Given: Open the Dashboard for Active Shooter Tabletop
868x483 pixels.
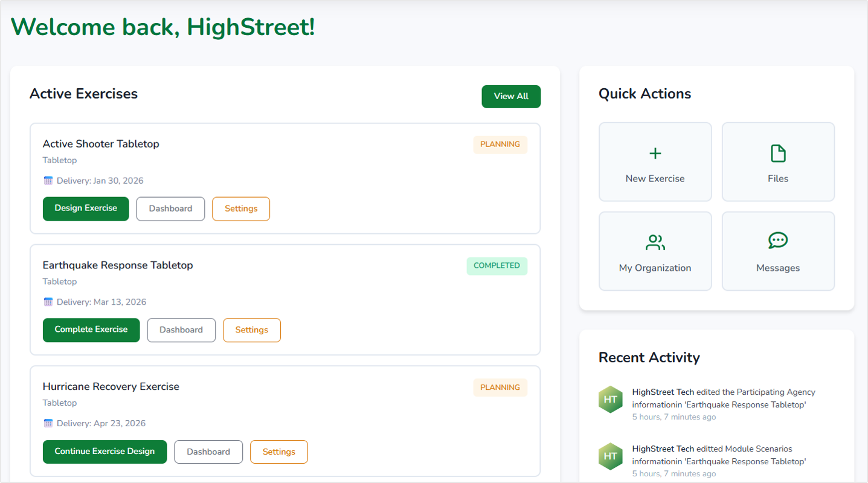Looking at the screenshot, I should [x=170, y=208].
